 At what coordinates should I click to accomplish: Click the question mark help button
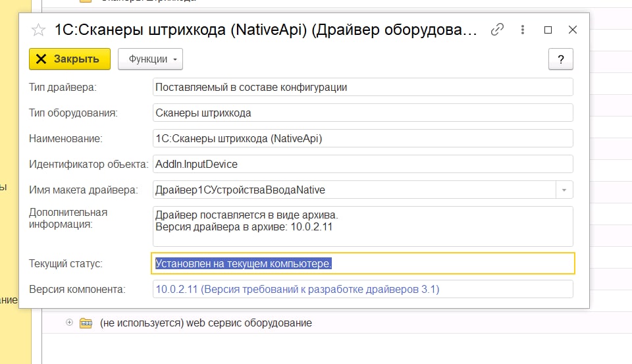tap(560, 59)
